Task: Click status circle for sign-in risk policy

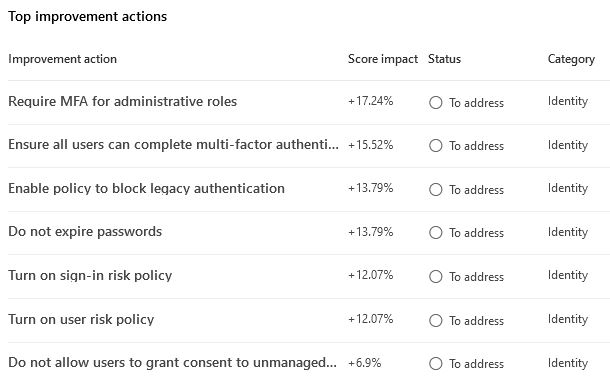Action: [x=435, y=276]
